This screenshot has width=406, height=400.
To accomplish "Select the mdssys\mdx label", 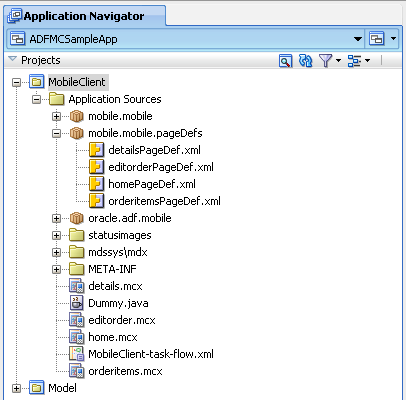I will point(118,252).
